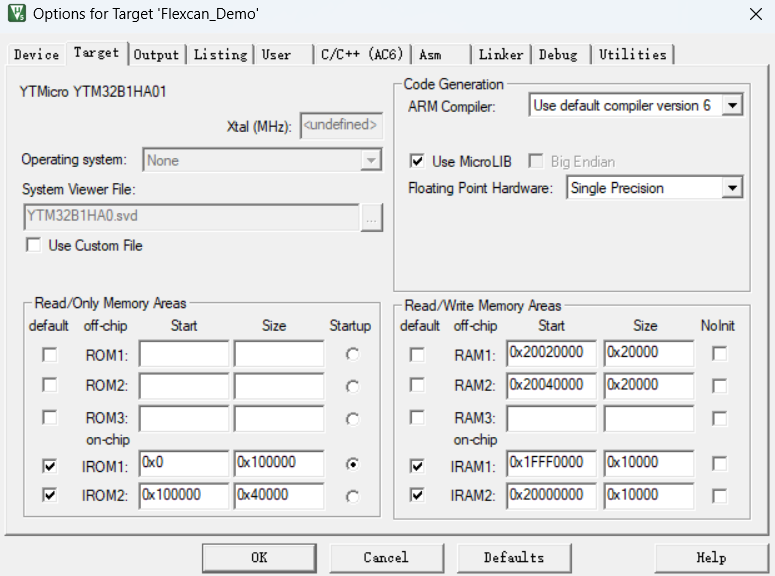Enable the Use Custom File checkbox
775x576 pixels.
click(x=34, y=245)
